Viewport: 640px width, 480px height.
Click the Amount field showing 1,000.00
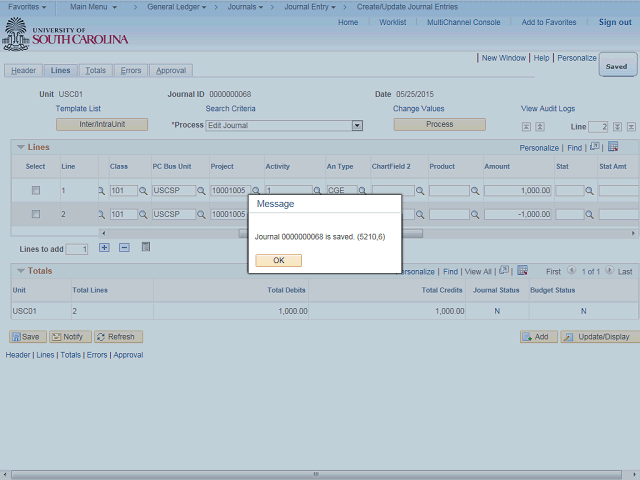[518, 191]
